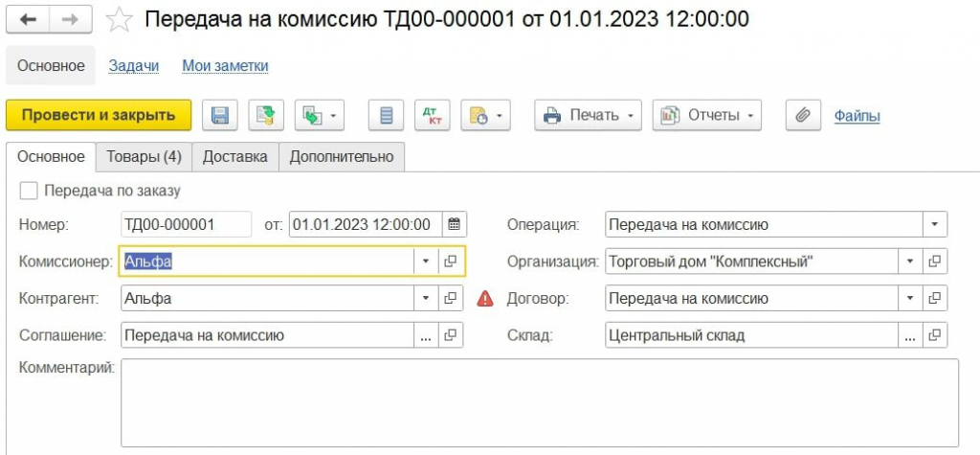Attach files with the paperclip icon
The height and width of the screenshot is (455, 980).
(803, 115)
